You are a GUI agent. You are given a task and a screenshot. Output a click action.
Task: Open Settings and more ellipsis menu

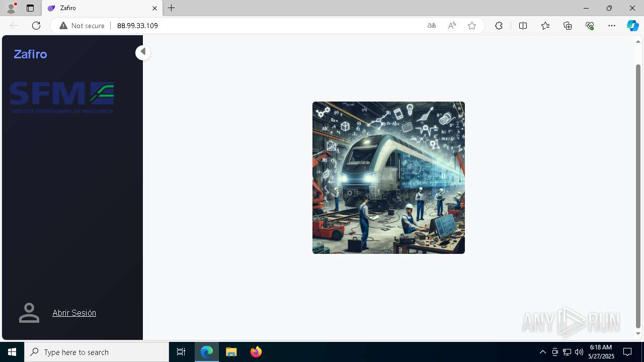pyautogui.click(x=612, y=26)
